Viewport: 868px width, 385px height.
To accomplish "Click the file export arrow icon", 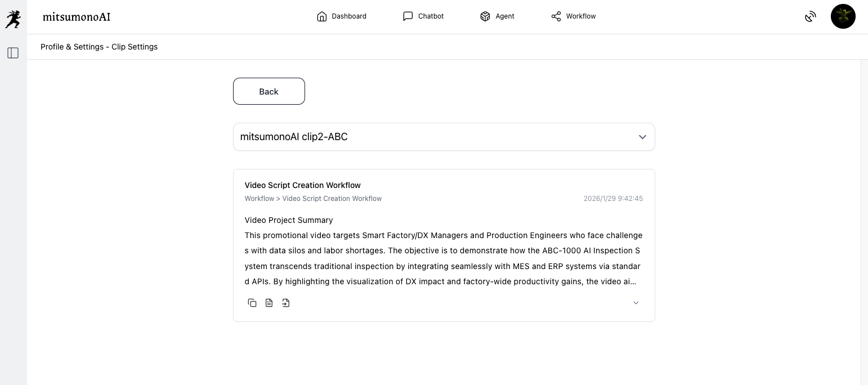I will (286, 303).
